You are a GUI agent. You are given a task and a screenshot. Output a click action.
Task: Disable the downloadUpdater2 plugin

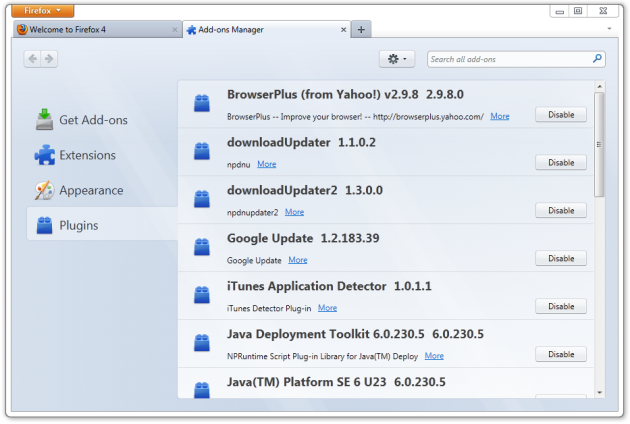tap(561, 211)
